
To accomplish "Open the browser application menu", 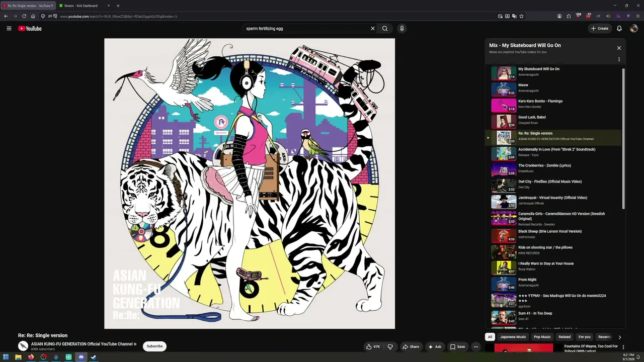I will 638,16.
